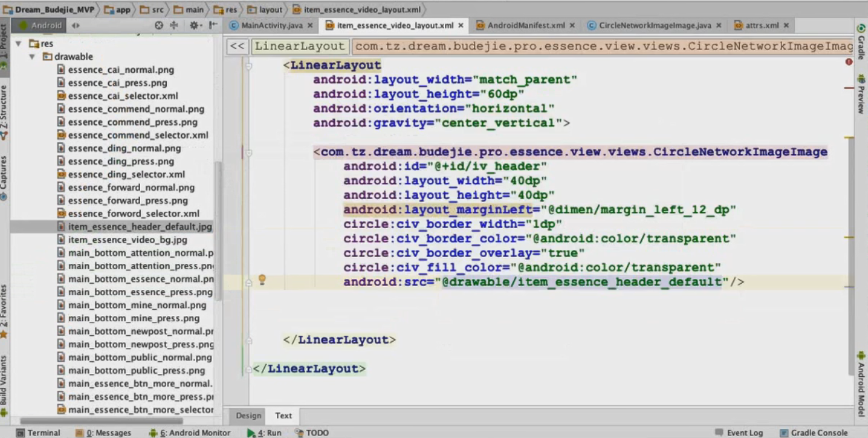Select item_essence_header_default.jpg file

pyautogui.click(x=140, y=227)
